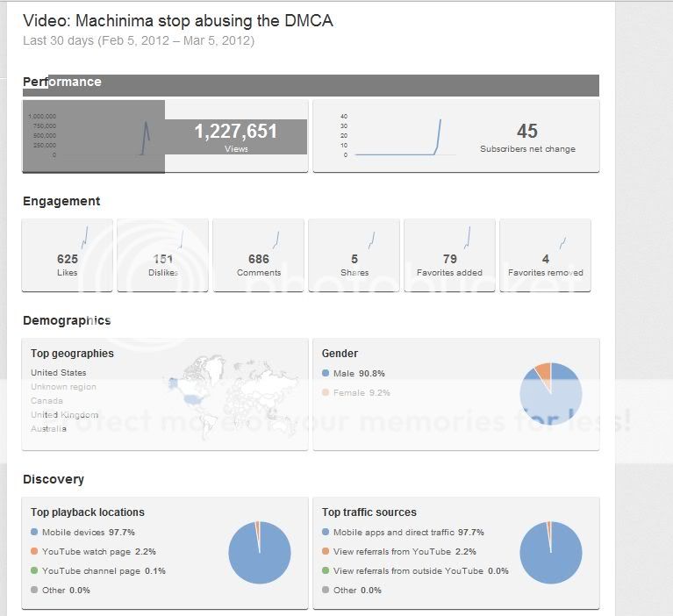Select United States in Top geographies
This screenshot has width=673, height=616.
(59, 373)
